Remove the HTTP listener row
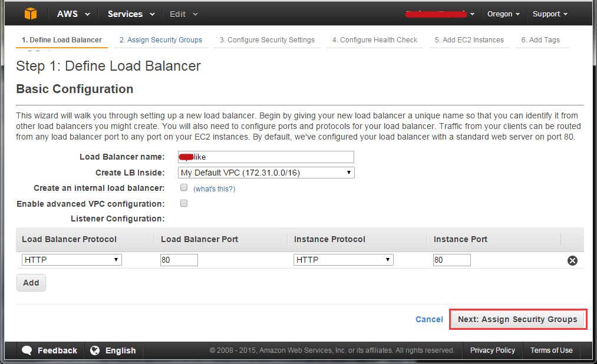The height and width of the screenshot is (364, 597). click(x=572, y=260)
